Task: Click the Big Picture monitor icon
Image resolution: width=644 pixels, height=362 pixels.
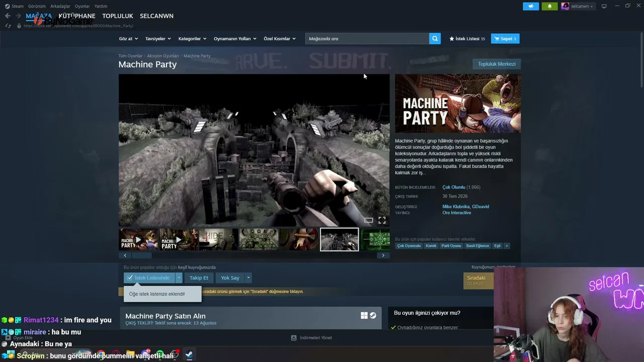Action: (604, 6)
